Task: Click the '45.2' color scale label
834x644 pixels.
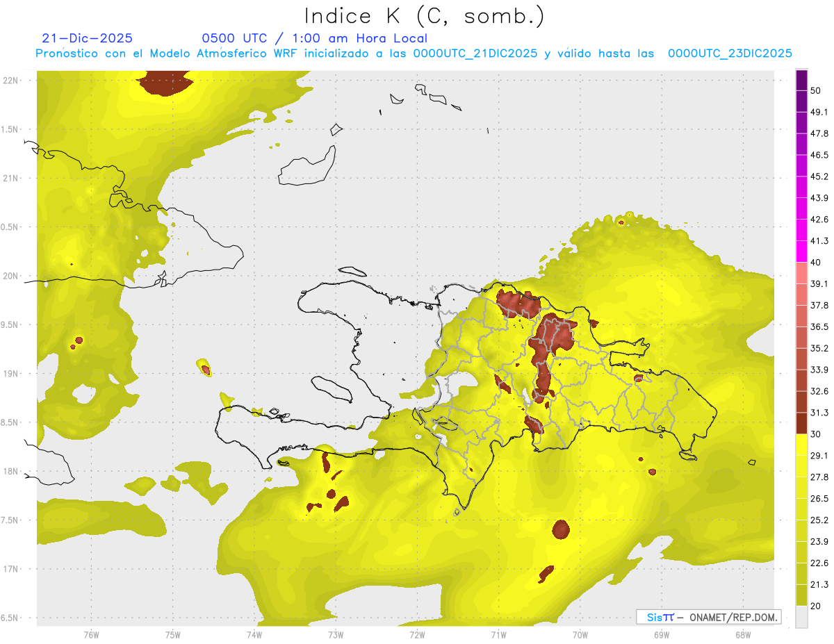Action: point(819,176)
